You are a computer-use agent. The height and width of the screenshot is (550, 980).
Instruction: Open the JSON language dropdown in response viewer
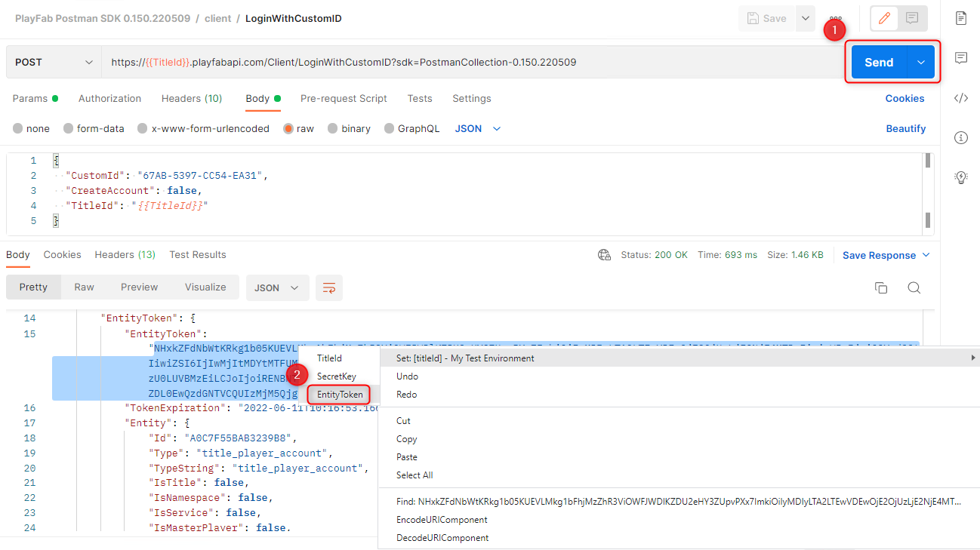[x=278, y=287]
